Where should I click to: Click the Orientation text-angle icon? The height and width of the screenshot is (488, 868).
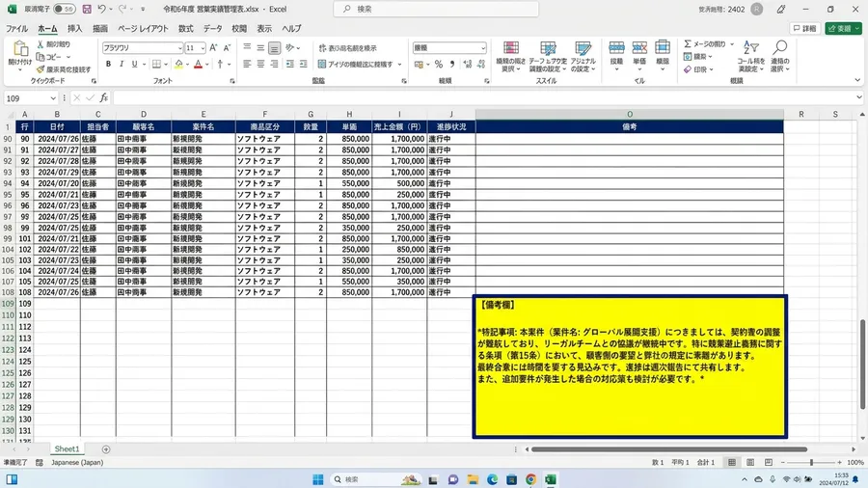coord(289,48)
